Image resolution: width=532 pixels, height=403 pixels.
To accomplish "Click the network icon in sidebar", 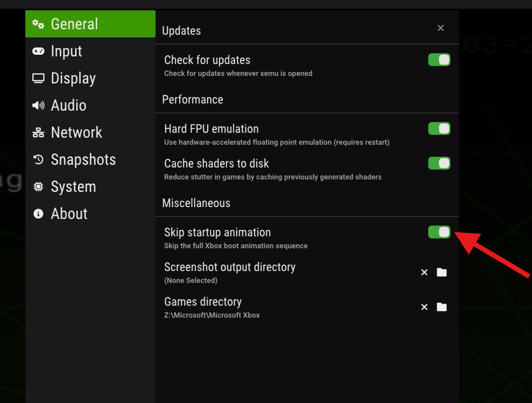I will tap(38, 133).
